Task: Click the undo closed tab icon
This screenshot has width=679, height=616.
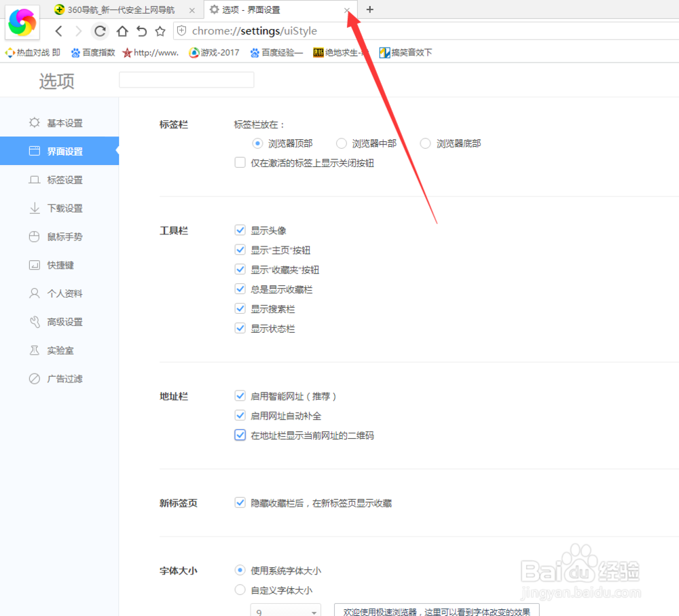Action: tap(141, 31)
